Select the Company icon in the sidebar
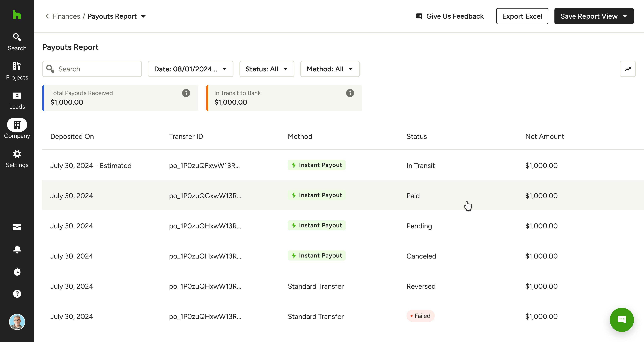 click(17, 125)
